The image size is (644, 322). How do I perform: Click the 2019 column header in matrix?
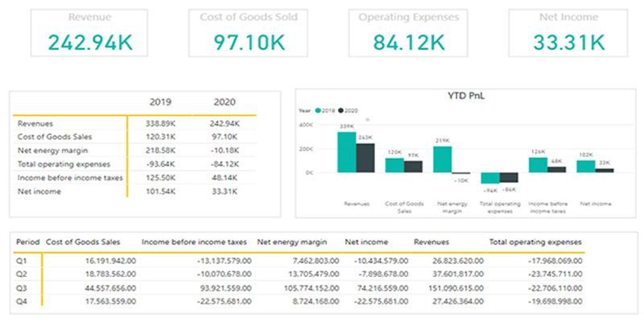pyautogui.click(x=162, y=103)
